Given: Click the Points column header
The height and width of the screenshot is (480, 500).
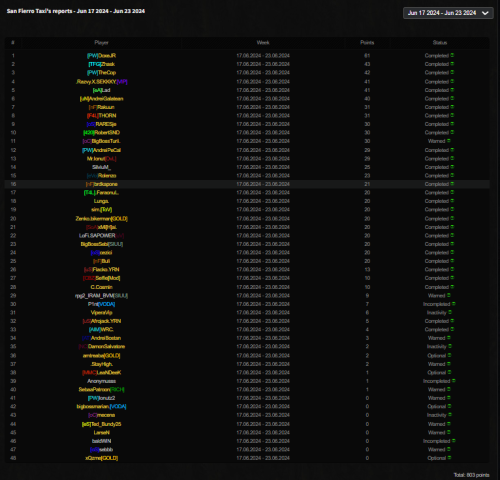Looking at the screenshot, I should pos(367,43).
